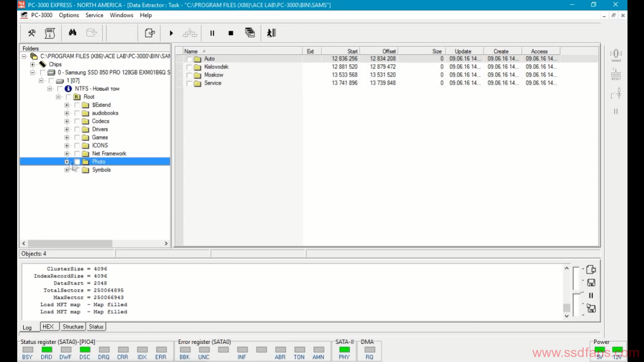Open the Windows menu
Viewport: 644px width, 362px height.
coord(121,15)
